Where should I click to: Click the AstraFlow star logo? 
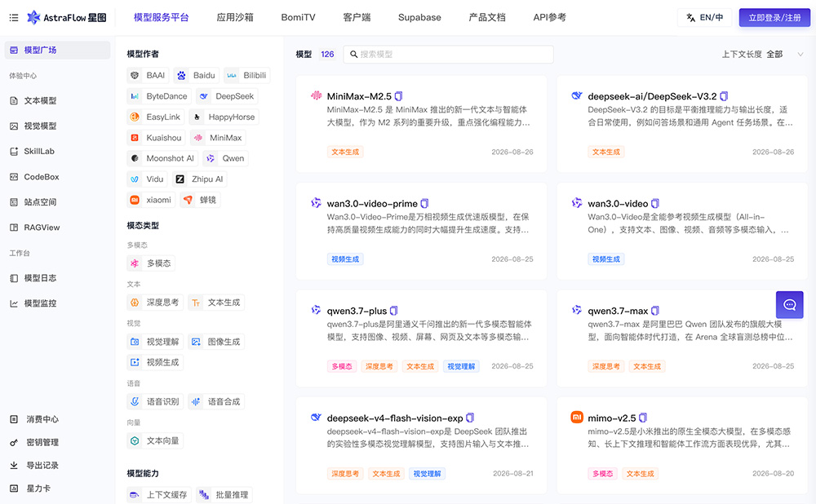pos(33,18)
